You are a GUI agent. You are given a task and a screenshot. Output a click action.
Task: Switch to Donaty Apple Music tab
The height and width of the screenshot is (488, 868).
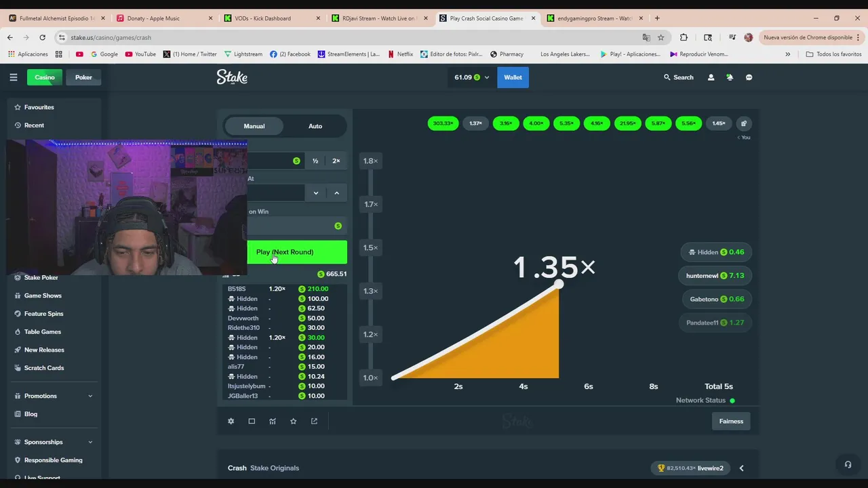pos(164,18)
